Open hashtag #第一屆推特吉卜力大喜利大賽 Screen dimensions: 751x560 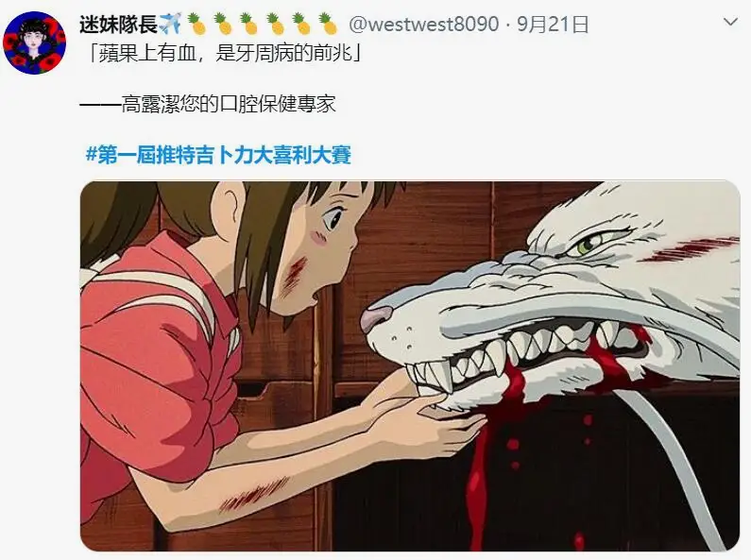[218, 155]
